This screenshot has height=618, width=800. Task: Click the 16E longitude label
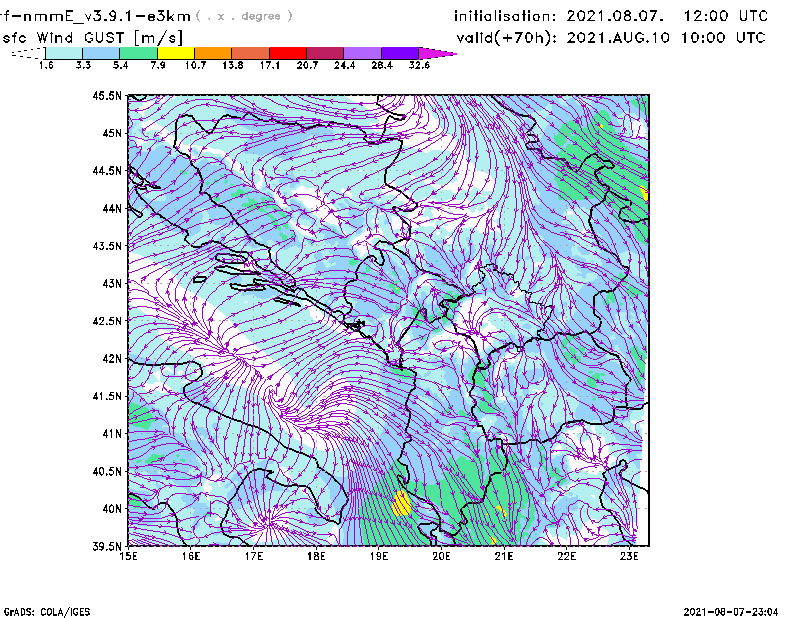[191, 556]
